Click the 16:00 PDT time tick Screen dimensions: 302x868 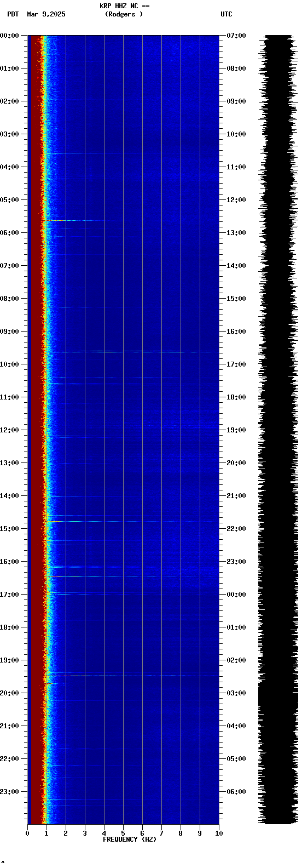click(9, 562)
